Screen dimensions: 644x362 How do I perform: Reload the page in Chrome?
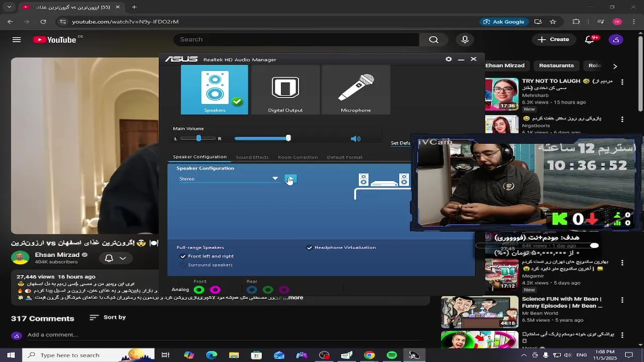pos(43,22)
